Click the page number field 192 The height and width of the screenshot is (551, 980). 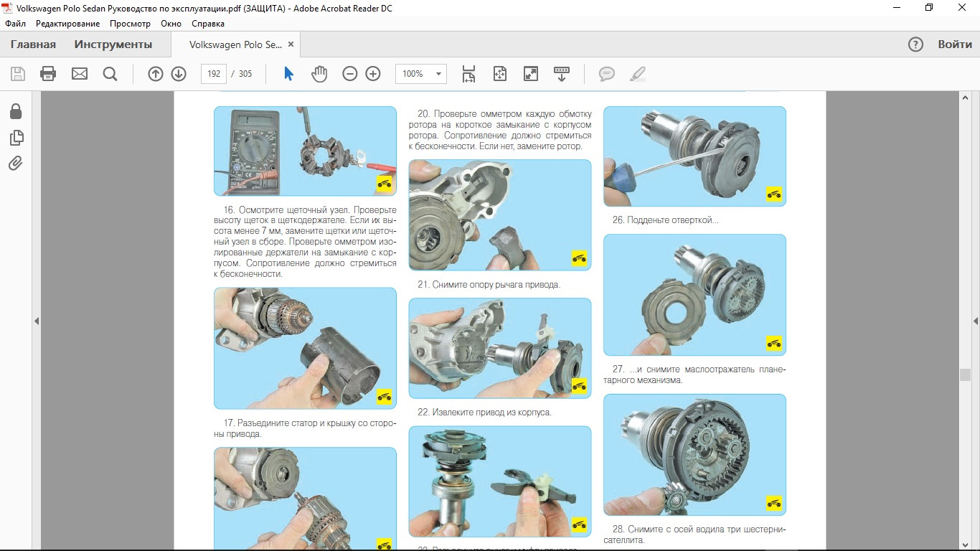click(x=214, y=74)
